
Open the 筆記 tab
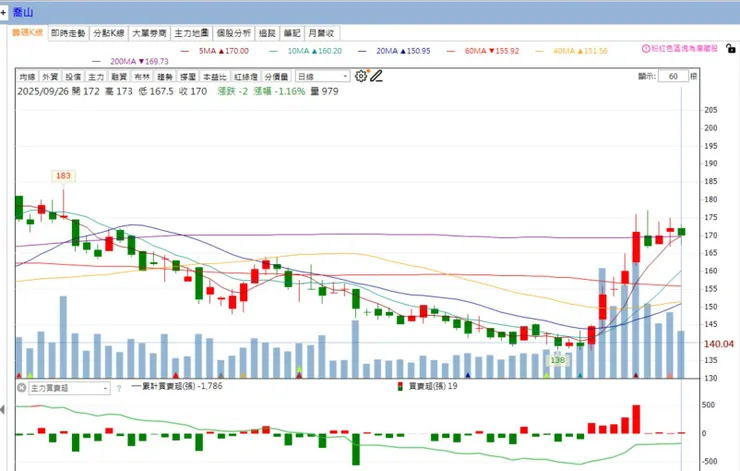tap(292, 33)
